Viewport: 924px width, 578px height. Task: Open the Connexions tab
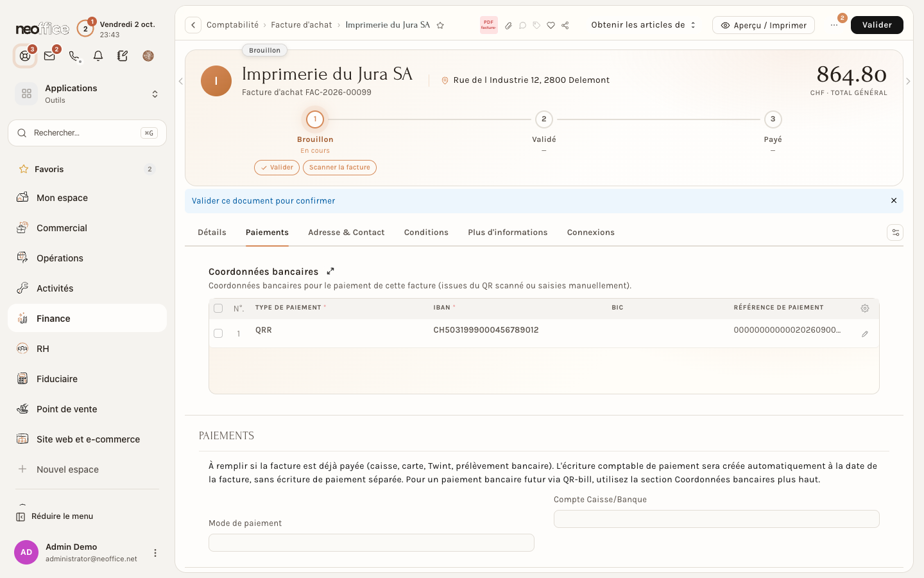click(591, 232)
